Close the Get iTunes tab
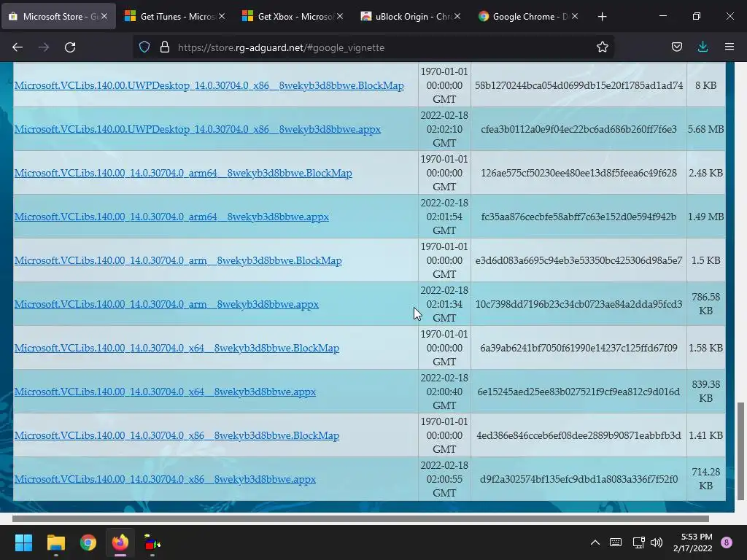Screen dimensions: 747x560 pyautogui.click(x=222, y=16)
